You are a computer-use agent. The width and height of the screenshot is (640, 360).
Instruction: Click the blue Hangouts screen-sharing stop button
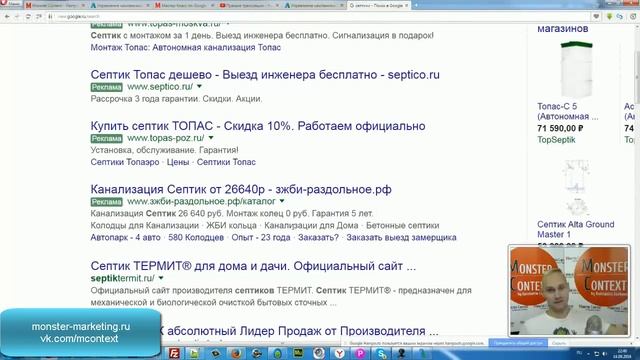(x=518, y=343)
